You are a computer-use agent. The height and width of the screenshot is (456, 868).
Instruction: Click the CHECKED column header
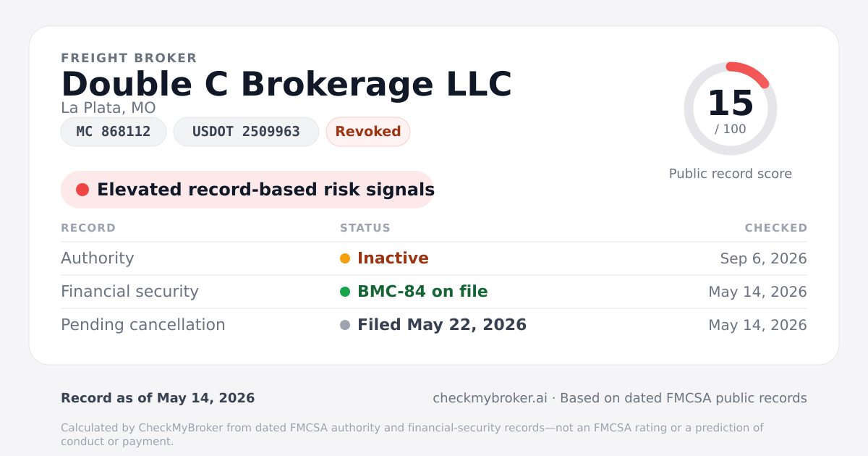pos(776,228)
